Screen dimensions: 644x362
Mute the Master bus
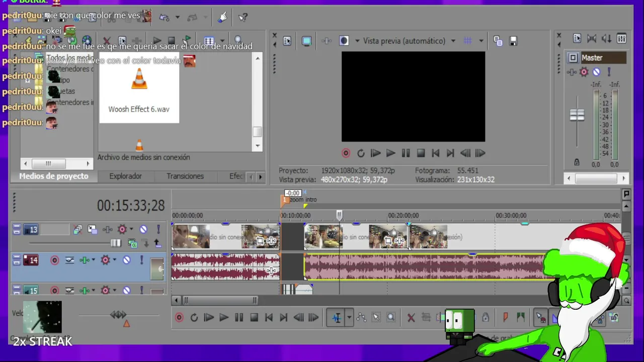596,72
